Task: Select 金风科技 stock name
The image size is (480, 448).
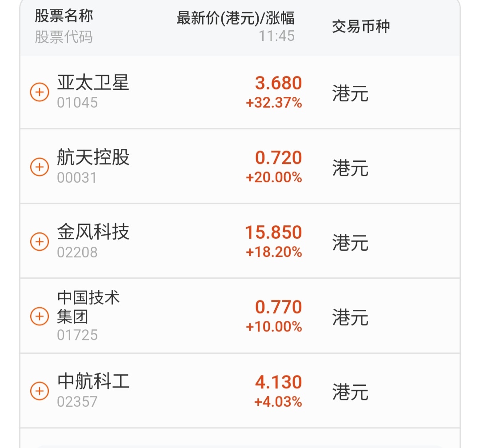Action: [93, 232]
